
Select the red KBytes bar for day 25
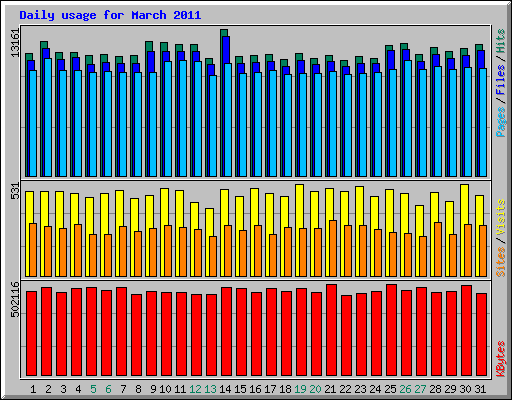pos(391,330)
